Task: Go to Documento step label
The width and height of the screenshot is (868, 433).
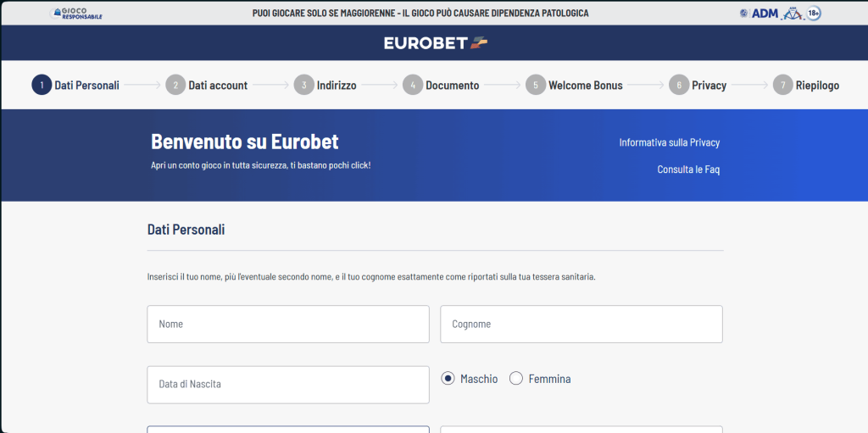Action: click(x=453, y=86)
